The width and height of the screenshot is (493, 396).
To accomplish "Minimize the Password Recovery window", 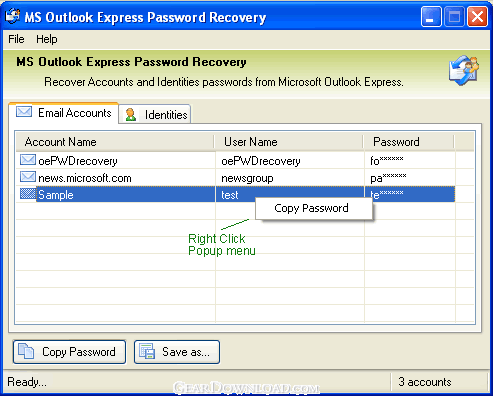I will [x=431, y=16].
